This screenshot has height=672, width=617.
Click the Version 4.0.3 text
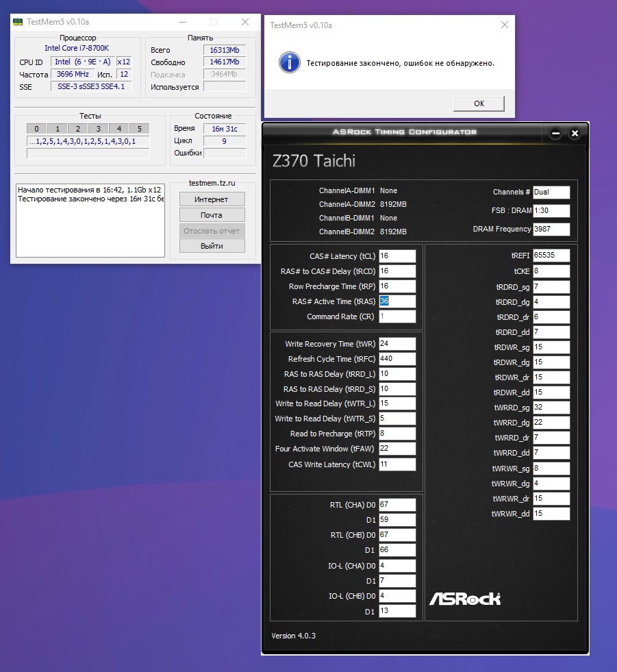pos(294,636)
